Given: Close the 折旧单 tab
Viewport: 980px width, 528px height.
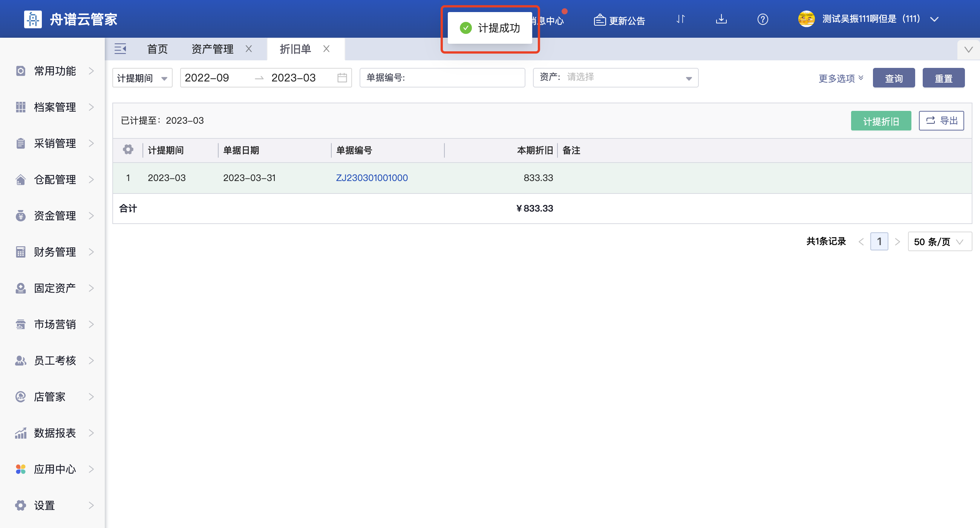Looking at the screenshot, I should 326,49.
